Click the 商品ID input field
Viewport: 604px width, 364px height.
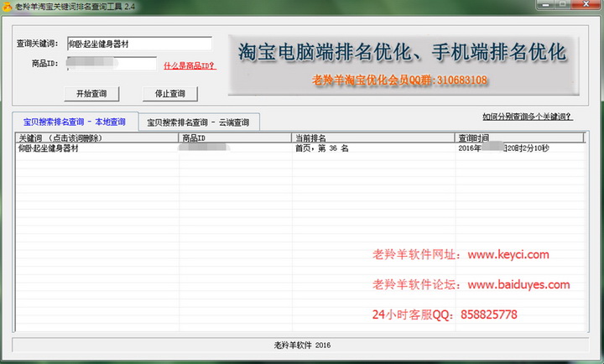tap(112, 64)
